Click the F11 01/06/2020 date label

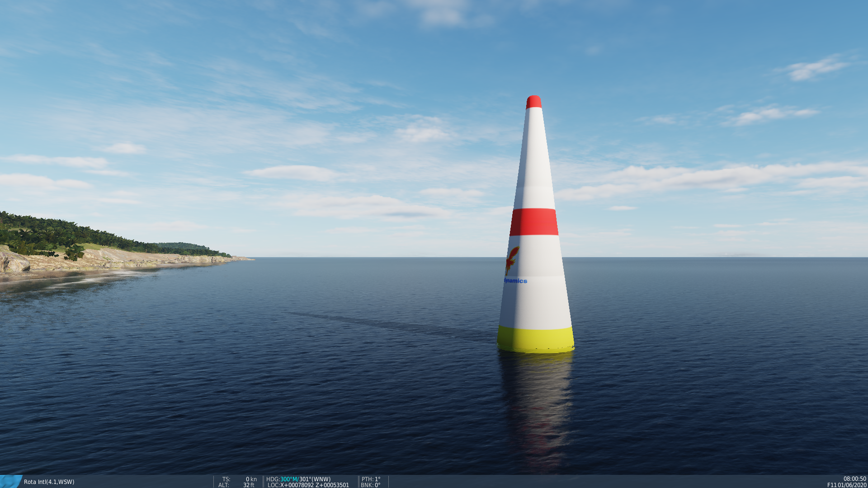pos(847,485)
